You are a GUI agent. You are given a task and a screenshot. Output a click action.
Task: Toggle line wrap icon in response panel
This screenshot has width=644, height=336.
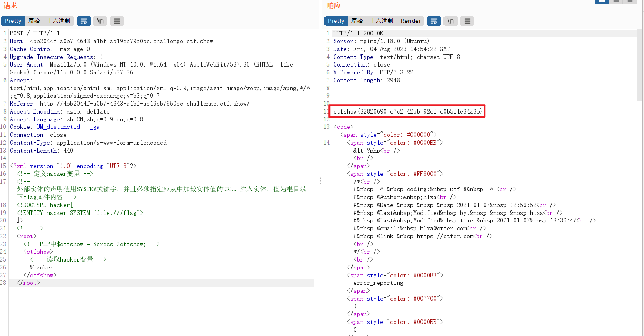point(434,21)
